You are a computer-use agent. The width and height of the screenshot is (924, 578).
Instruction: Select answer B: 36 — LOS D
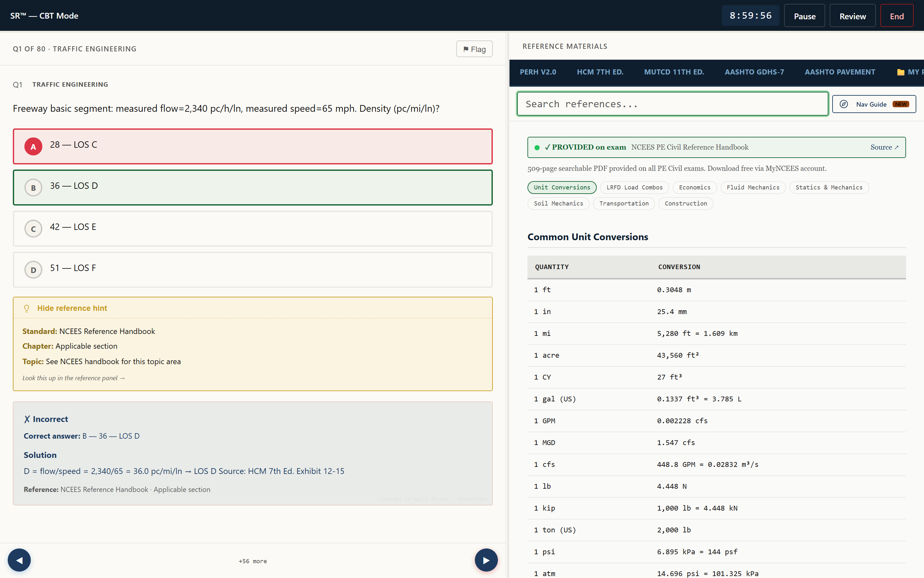click(253, 188)
